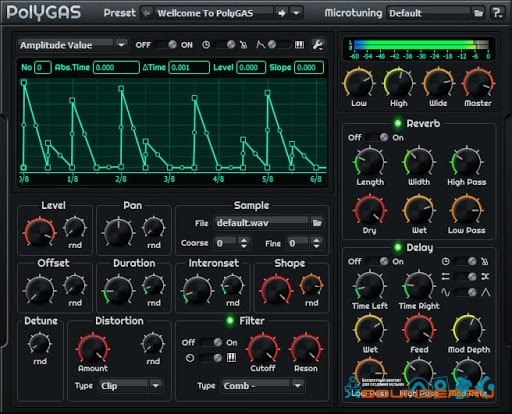This screenshot has height=414, width=512.
Task: Click the piano keys icon in envelope toolbar
Action: pyautogui.click(x=299, y=45)
